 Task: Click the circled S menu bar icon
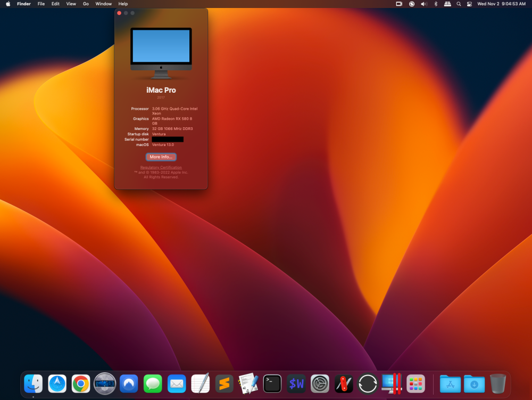[x=412, y=4]
